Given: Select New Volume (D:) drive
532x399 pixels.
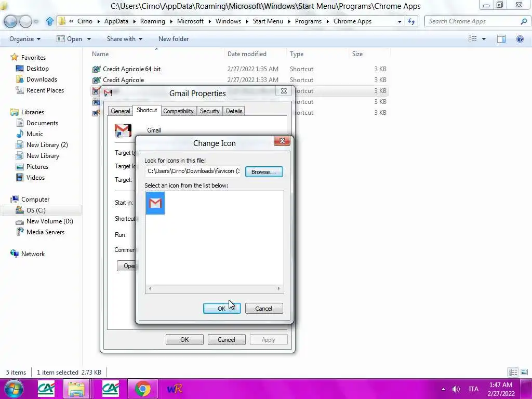Looking at the screenshot, I should click(49, 221).
